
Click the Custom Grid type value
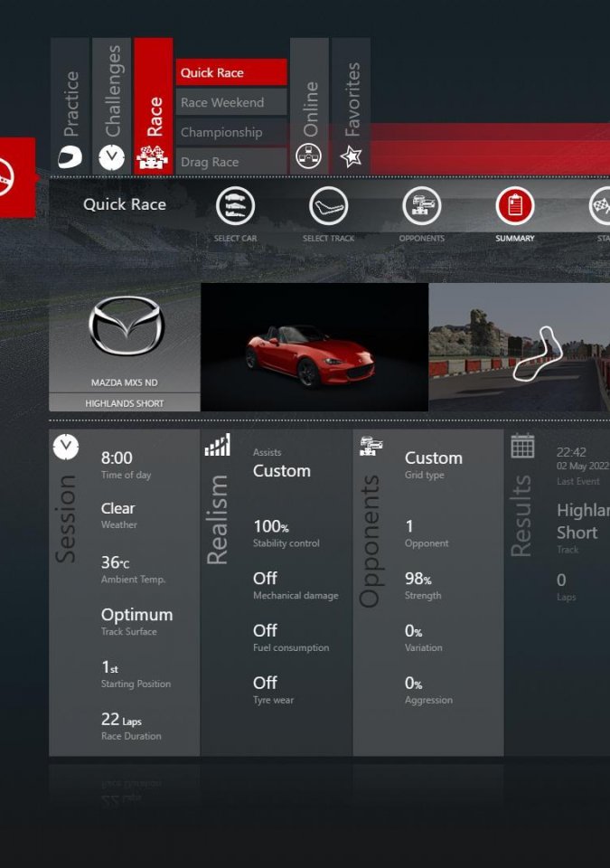click(434, 458)
